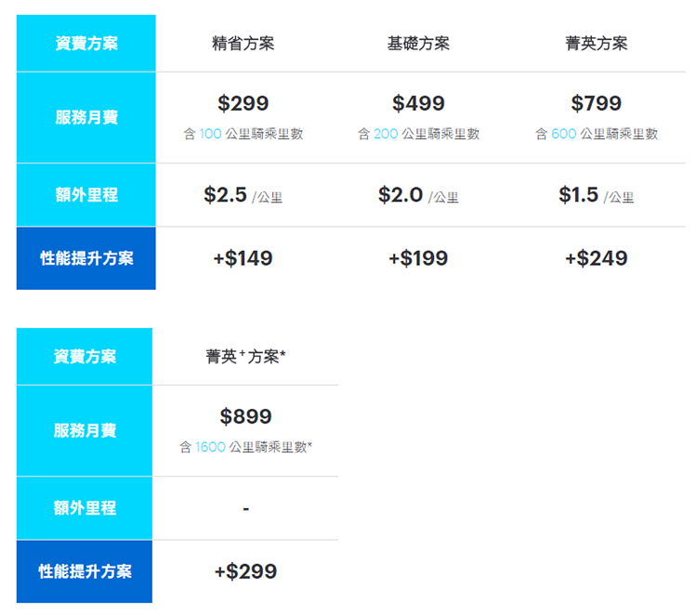This screenshot has height=616, width=697.
Task: Select the 菁英⁺方案* plan header
Action: tap(245, 357)
